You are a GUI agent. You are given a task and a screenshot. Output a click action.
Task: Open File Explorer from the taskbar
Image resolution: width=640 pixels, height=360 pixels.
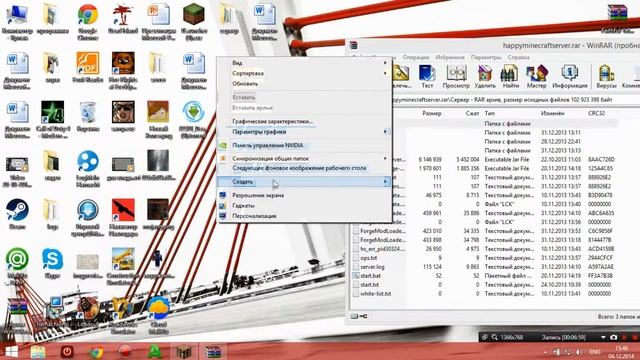click(x=38, y=352)
